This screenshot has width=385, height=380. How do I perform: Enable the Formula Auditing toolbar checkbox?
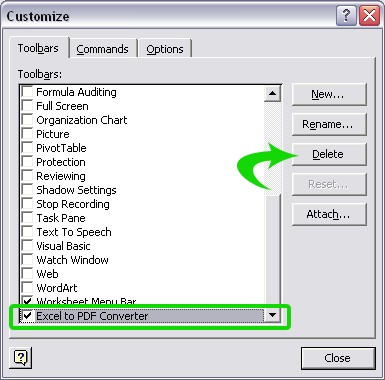point(27,92)
